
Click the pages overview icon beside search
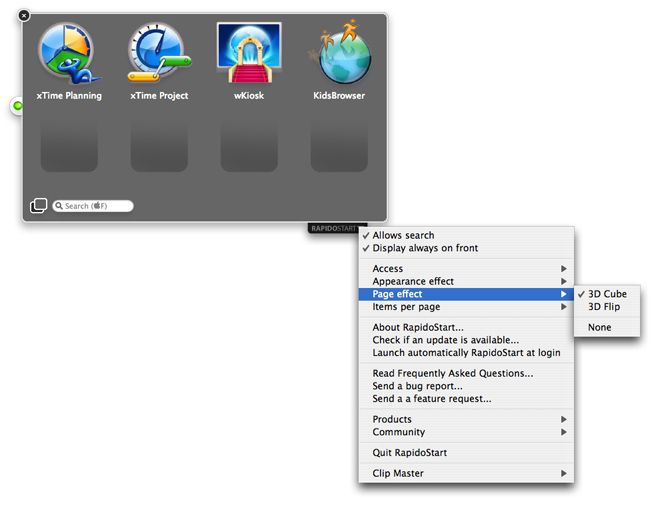click(x=38, y=206)
